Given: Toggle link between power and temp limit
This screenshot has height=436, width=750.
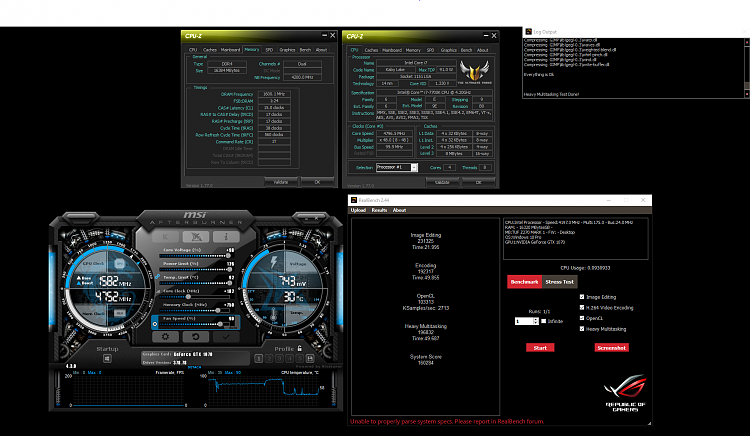Looking at the screenshot, I should (157, 277).
